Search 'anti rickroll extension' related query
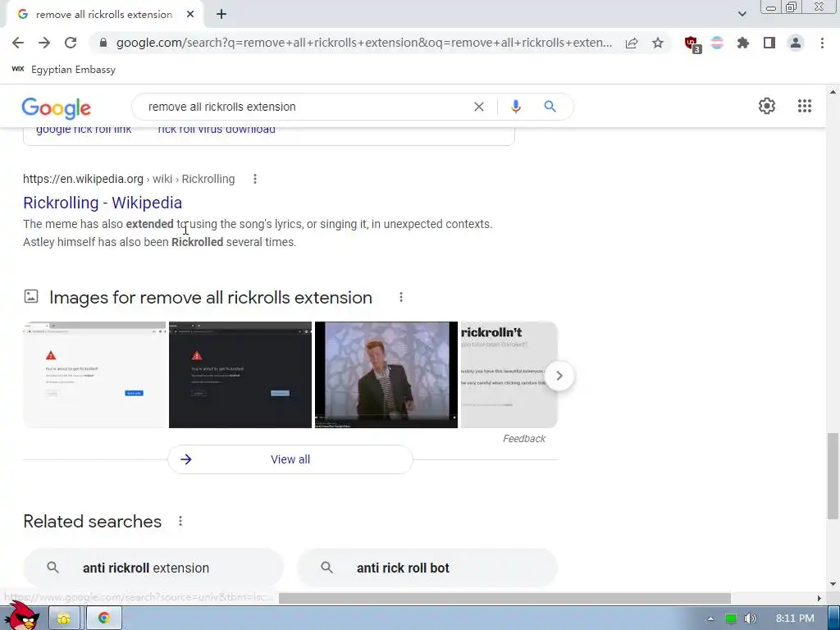Image resolution: width=840 pixels, height=630 pixels. pos(153,568)
